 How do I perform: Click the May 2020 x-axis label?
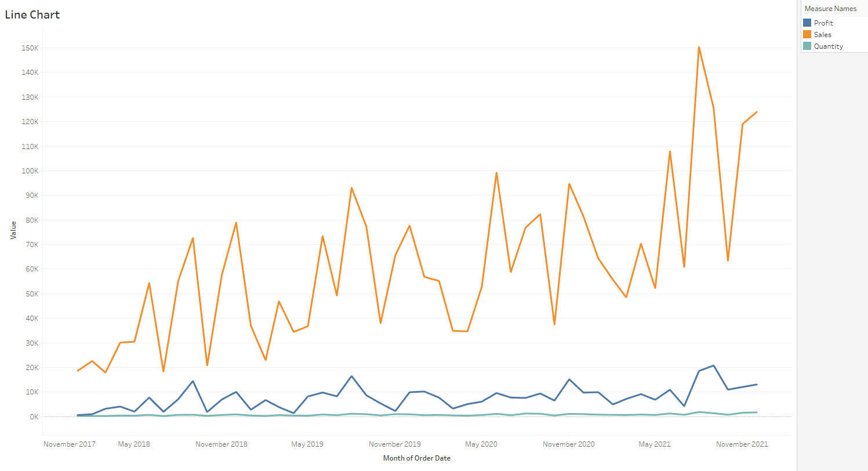tap(481, 444)
